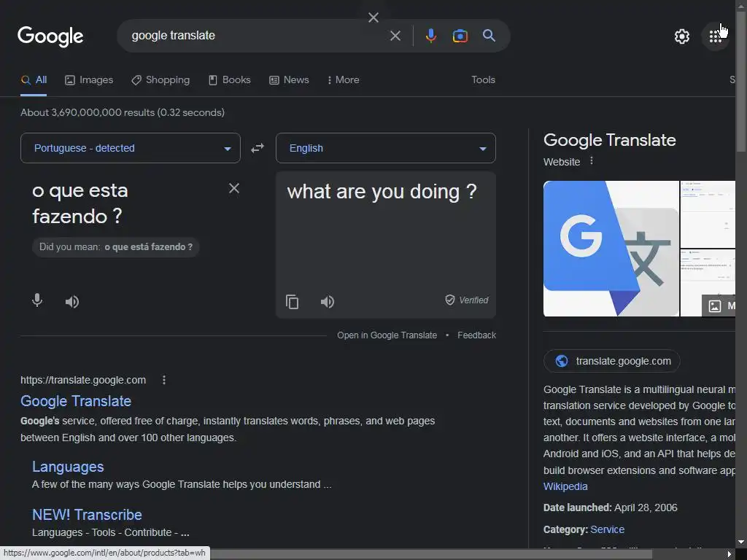
Task: Open the large Google Translate logo thumbnail
Action: click(611, 249)
